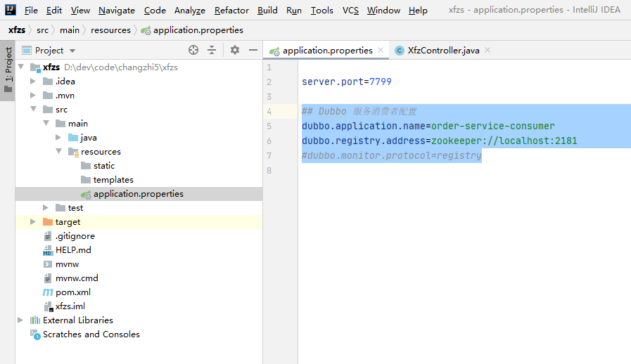
Task: Open the VCS menu
Action: 350,11
